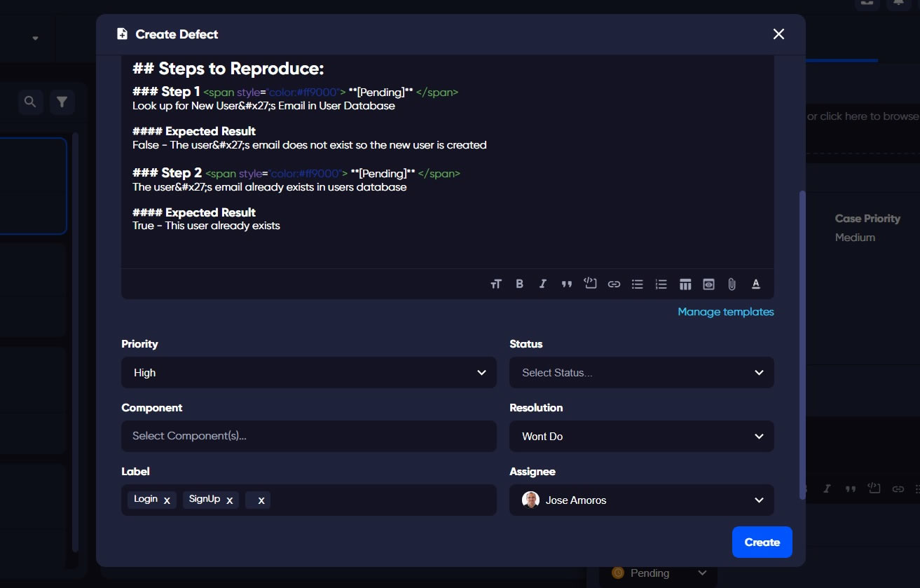Insert a hyperlink in the defect editor

(614, 284)
